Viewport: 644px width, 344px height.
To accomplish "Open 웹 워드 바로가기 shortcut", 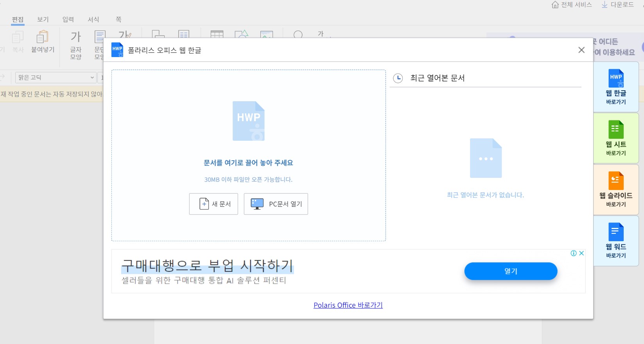I will click(616, 241).
